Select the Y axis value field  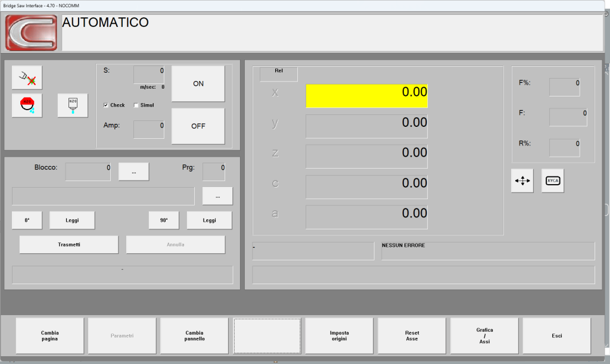pos(367,126)
